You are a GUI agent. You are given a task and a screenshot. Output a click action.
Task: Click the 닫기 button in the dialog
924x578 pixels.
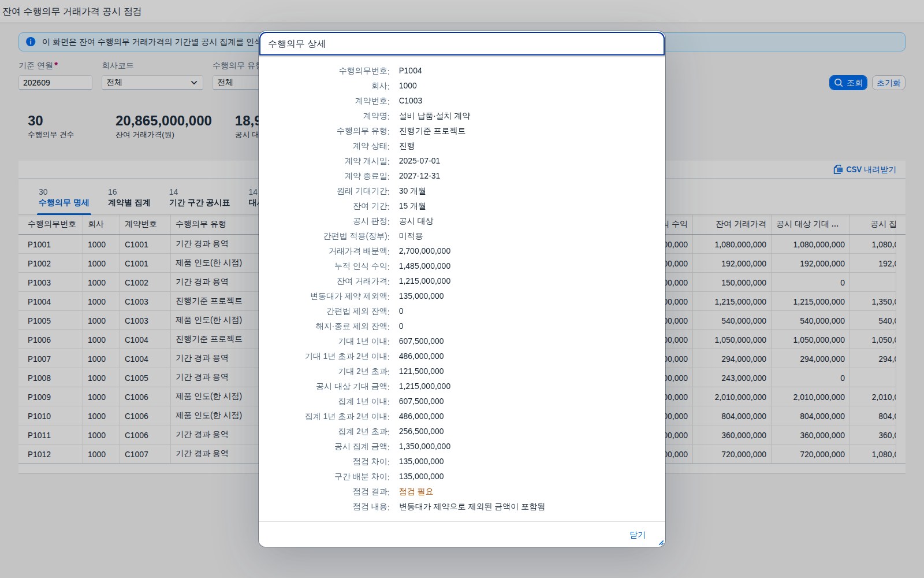point(638,535)
